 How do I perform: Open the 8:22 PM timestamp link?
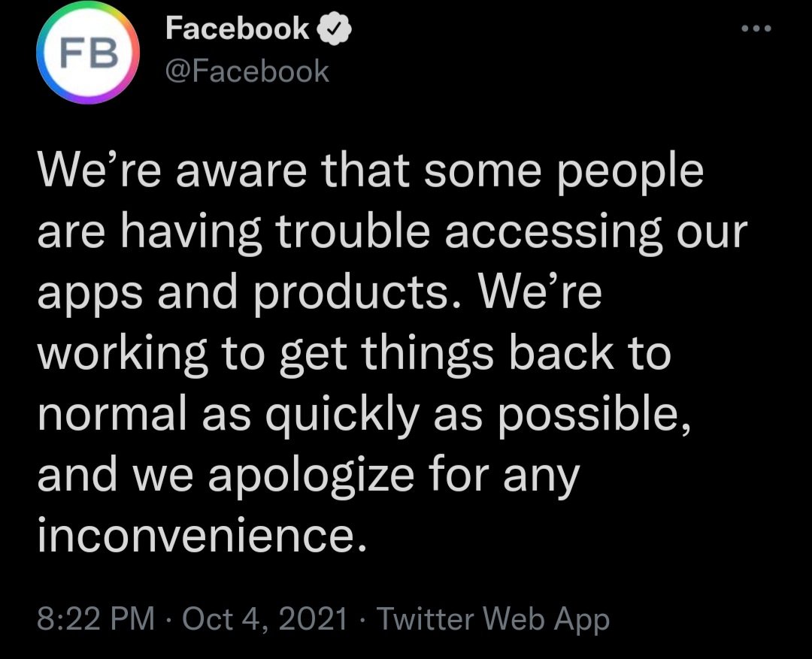coord(96,618)
